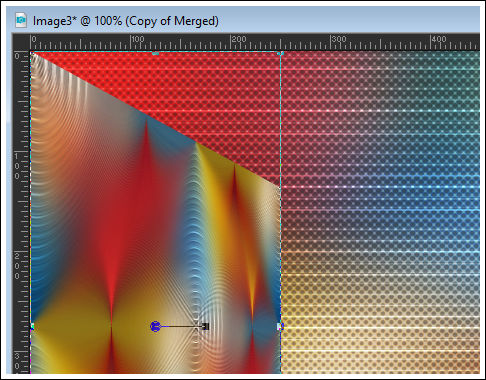Click the top-left corner of the selection box
The width and height of the screenshot is (486, 380).
pos(32,53)
